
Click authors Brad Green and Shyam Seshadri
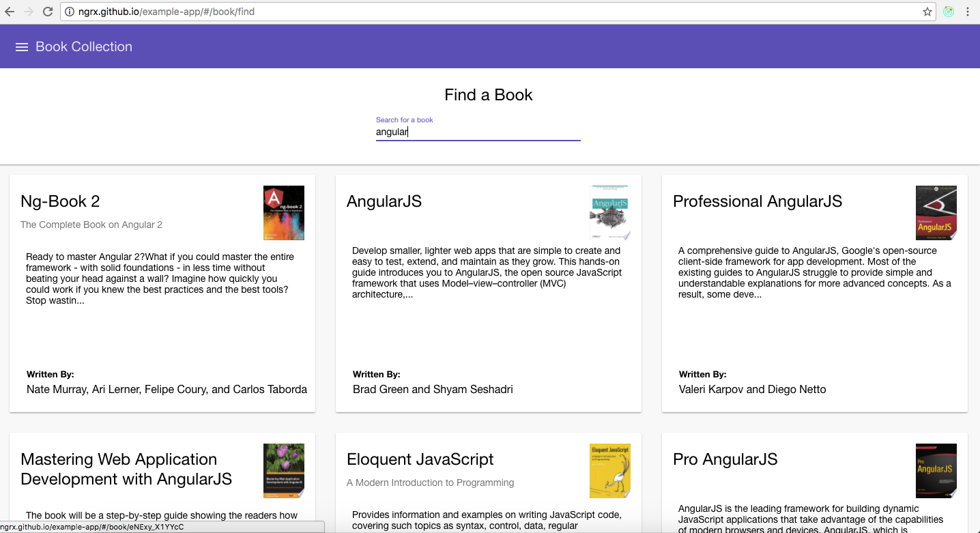tap(433, 390)
